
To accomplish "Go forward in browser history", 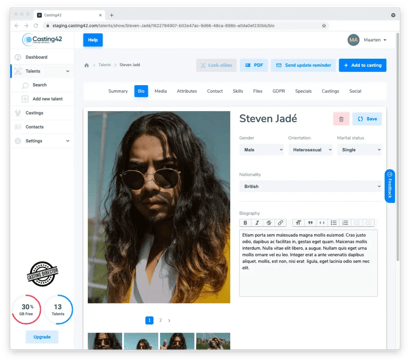I will coord(26,26).
